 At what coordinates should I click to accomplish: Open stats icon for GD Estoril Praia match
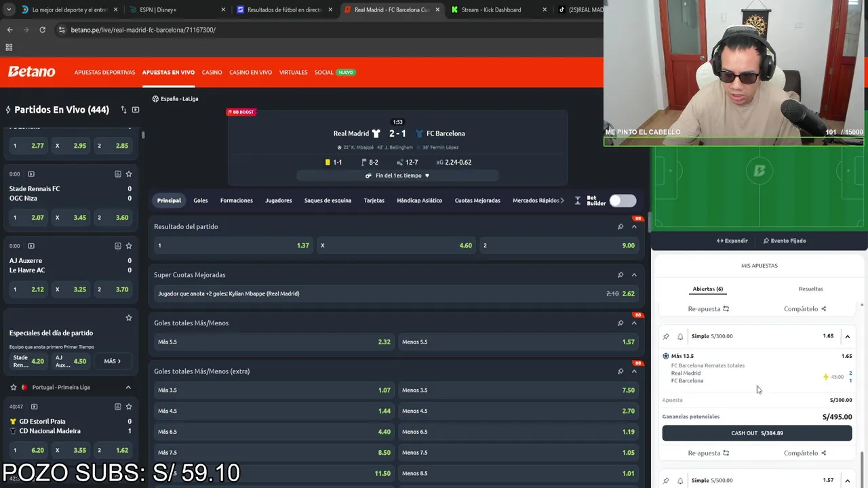point(117,407)
